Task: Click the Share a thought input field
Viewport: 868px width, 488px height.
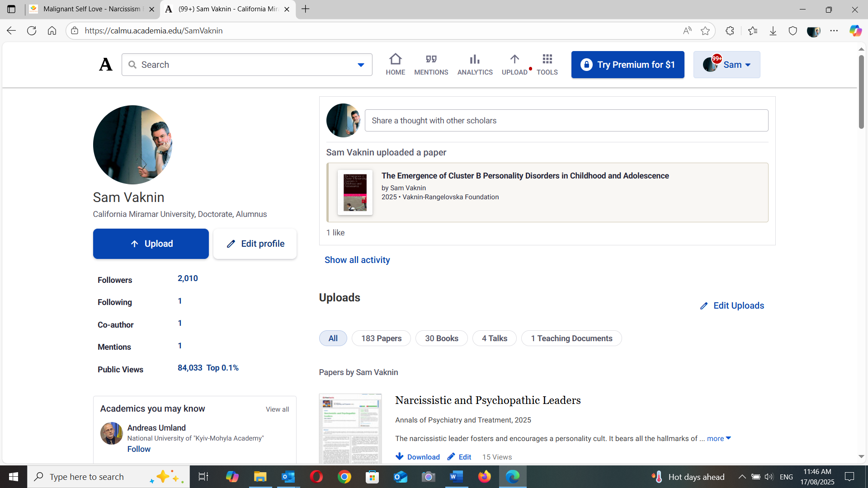Action: click(566, 121)
